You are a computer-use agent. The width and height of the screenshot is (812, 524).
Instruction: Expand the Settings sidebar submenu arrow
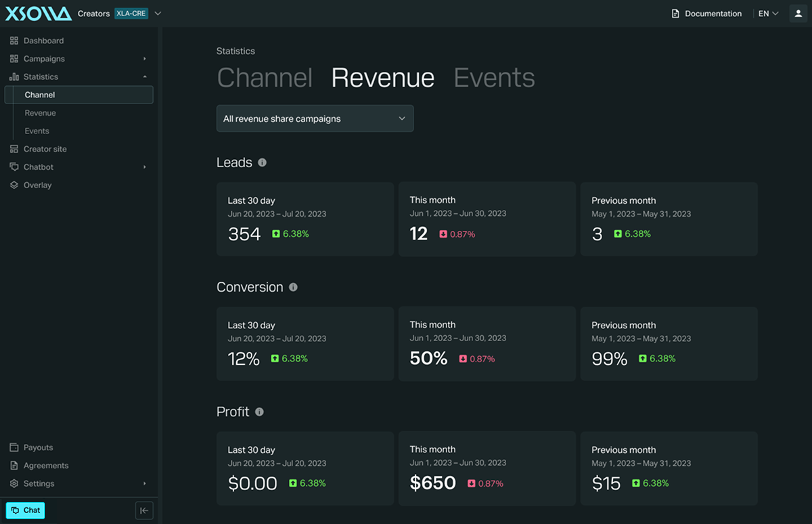click(145, 484)
